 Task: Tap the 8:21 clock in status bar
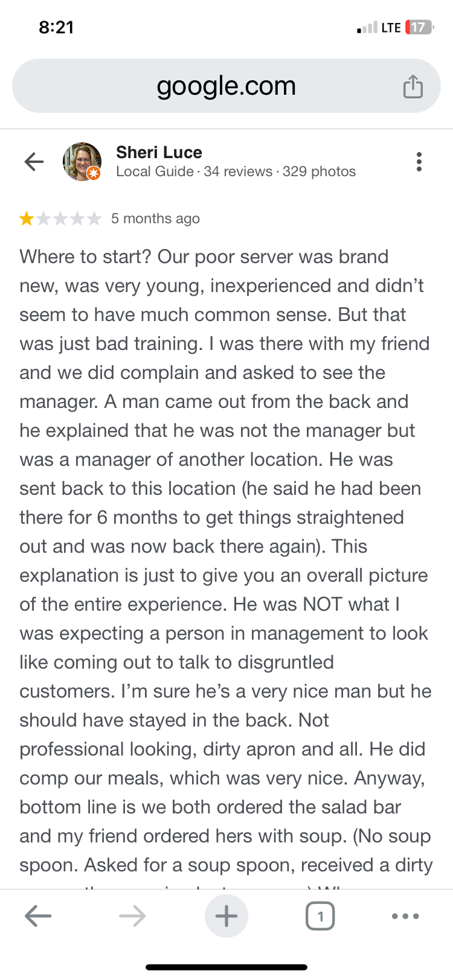(x=56, y=27)
